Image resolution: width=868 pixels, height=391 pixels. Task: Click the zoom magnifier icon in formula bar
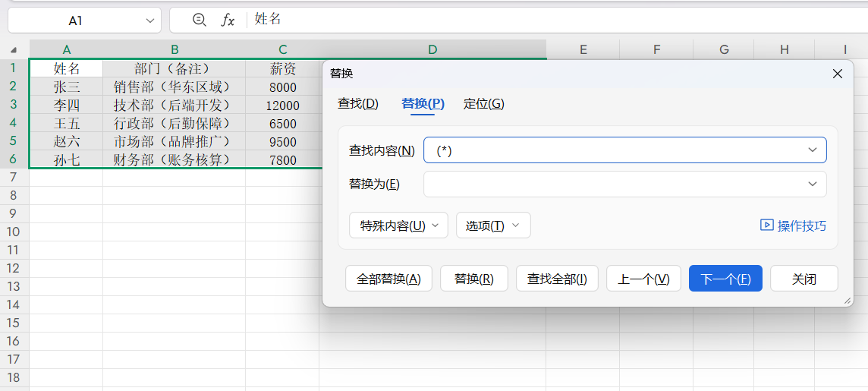[x=200, y=20]
